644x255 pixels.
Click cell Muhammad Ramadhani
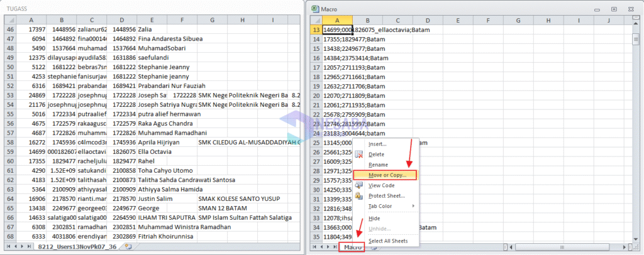(x=152, y=133)
